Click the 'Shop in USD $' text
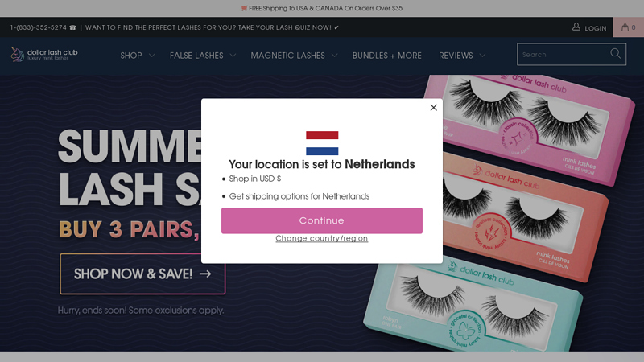The width and height of the screenshot is (644, 362). coord(255,179)
